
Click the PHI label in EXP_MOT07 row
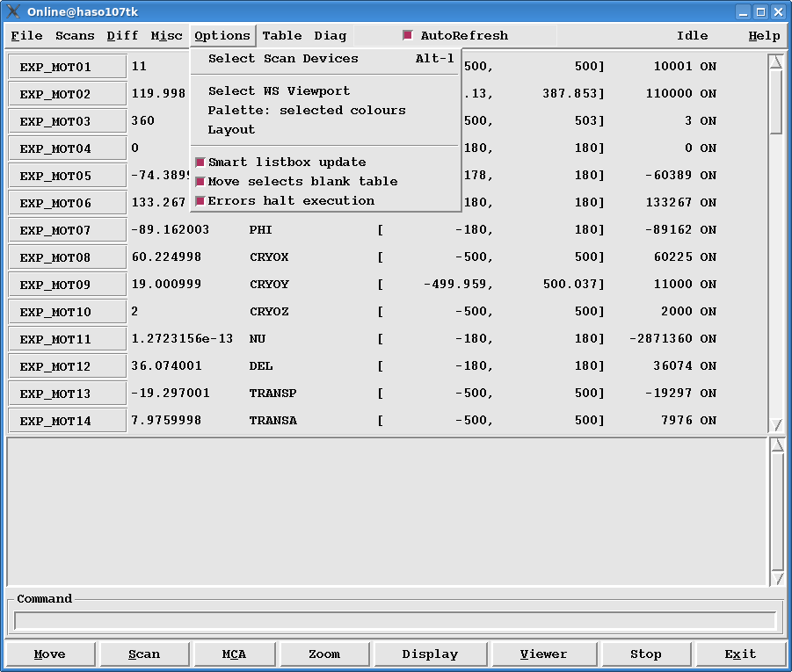coord(261,230)
